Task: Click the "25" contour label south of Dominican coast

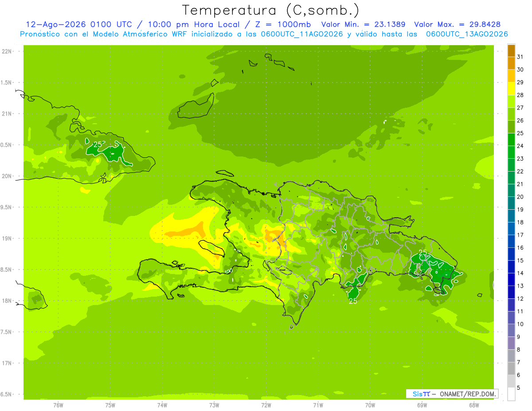Action: [353, 301]
